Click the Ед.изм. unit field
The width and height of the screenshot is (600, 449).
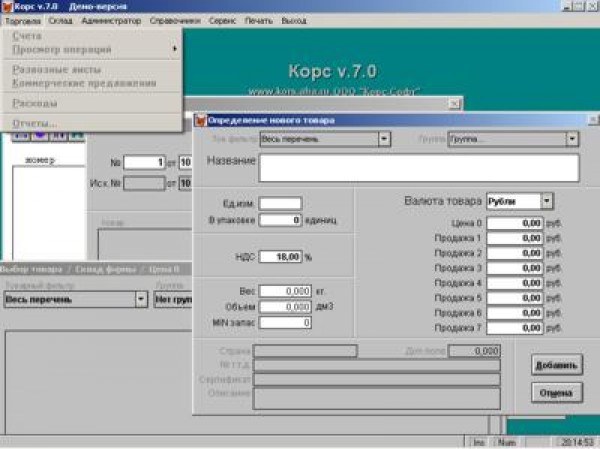pos(280,204)
